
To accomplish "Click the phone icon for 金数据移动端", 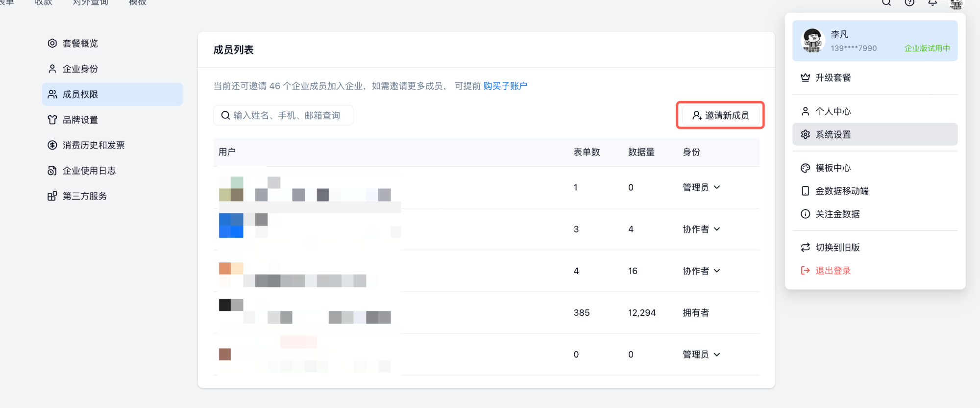I will click(805, 191).
